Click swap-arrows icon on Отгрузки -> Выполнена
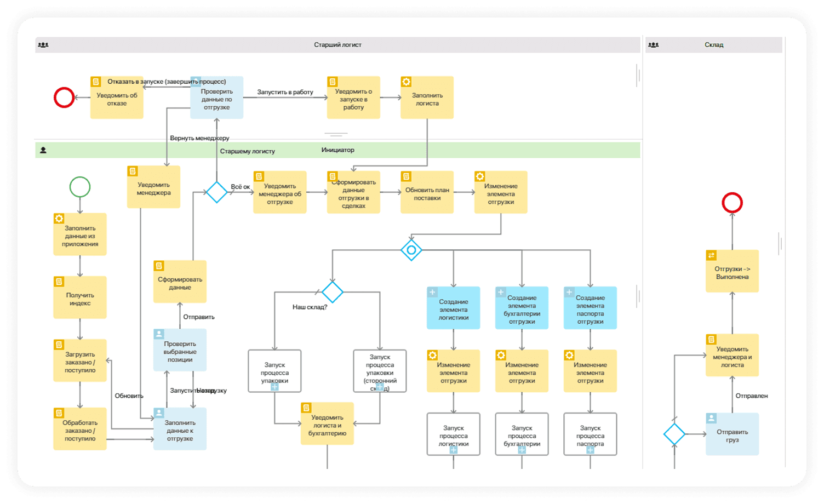The height and width of the screenshot is (504, 824). pyautogui.click(x=711, y=255)
